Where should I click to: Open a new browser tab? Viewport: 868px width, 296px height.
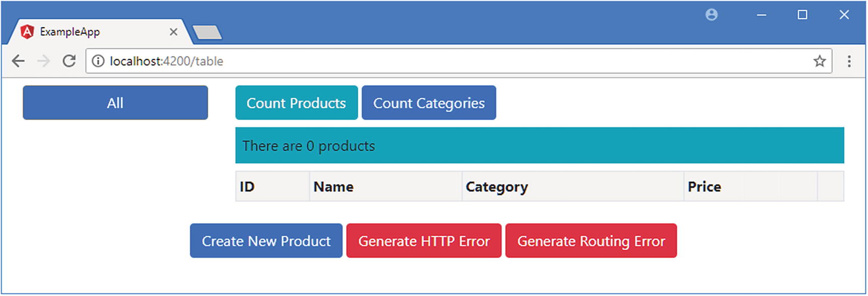[x=207, y=33]
